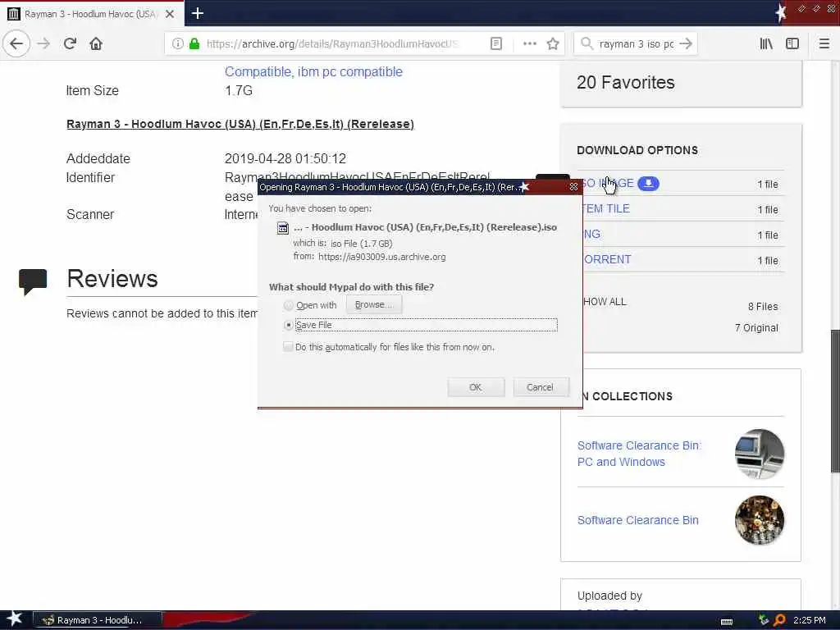
Task: Click the 7 Original link
Action: pyautogui.click(x=756, y=328)
